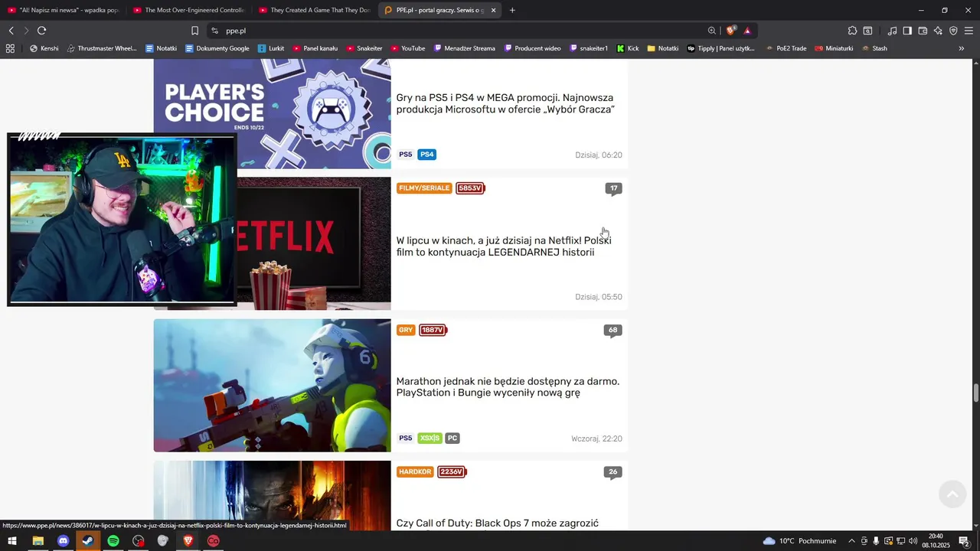The height and width of the screenshot is (551, 980).
Task: Click the XSX|S platform tag
Action: 430,439
